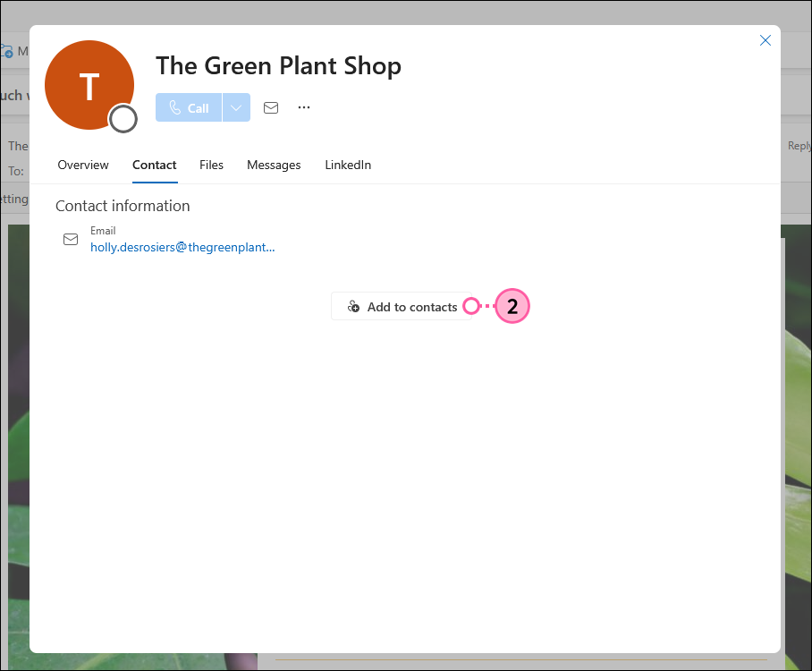Click the Contact information section heading
This screenshot has width=812, height=671.
[123, 206]
